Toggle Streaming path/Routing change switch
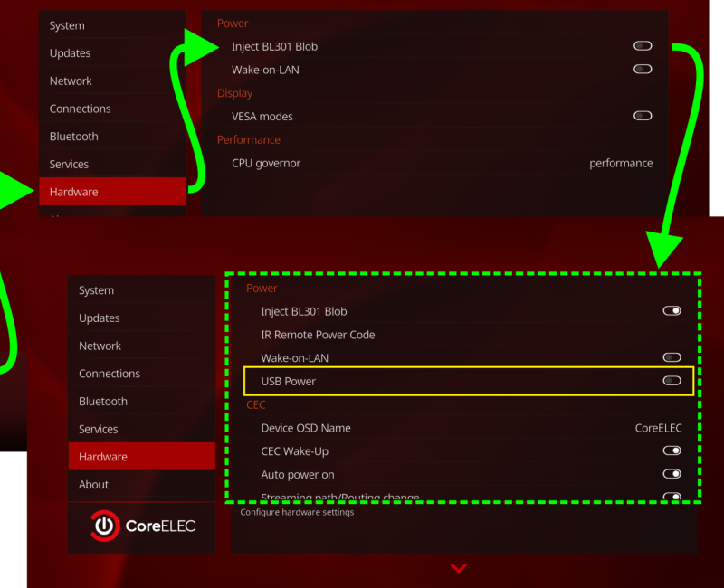 click(672, 497)
